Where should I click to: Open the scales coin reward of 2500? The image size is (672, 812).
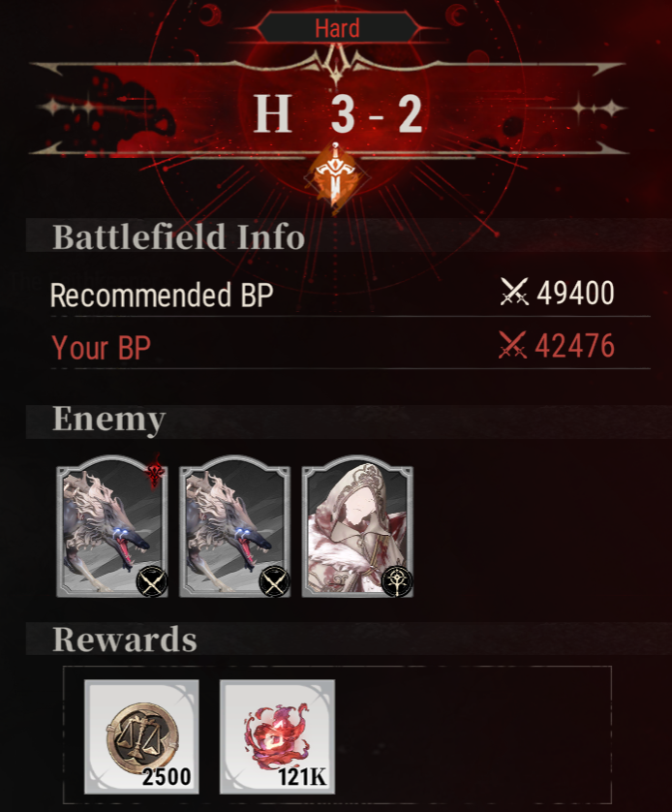click(141, 736)
